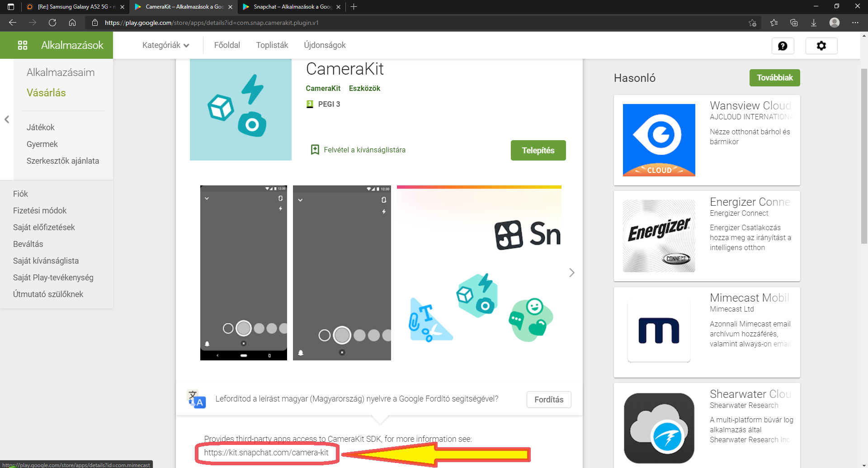This screenshot has height=468, width=868.
Task: Click Felvétel a kívánságlistára link
Action: pos(364,150)
